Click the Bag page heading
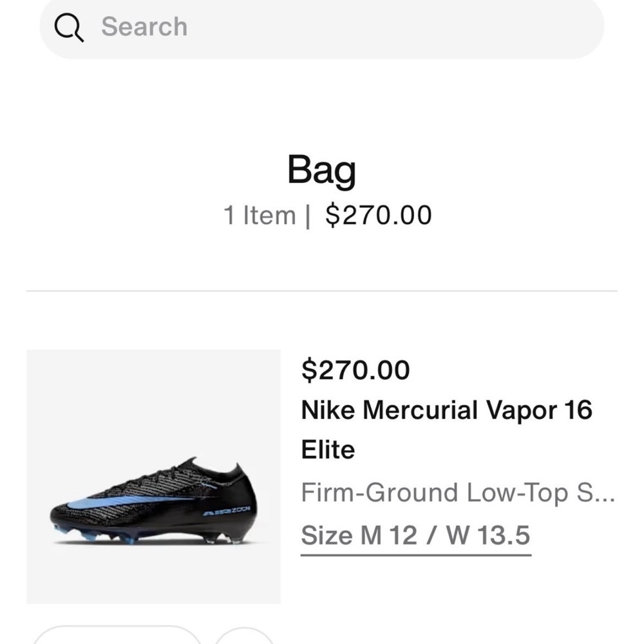The width and height of the screenshot is (644, 644). pos(322,169)
